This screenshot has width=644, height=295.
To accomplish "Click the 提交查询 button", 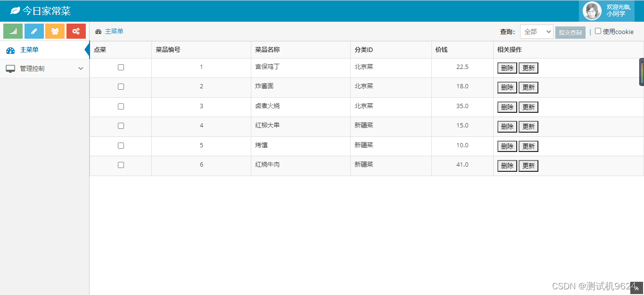I will (x=570, y=32).
